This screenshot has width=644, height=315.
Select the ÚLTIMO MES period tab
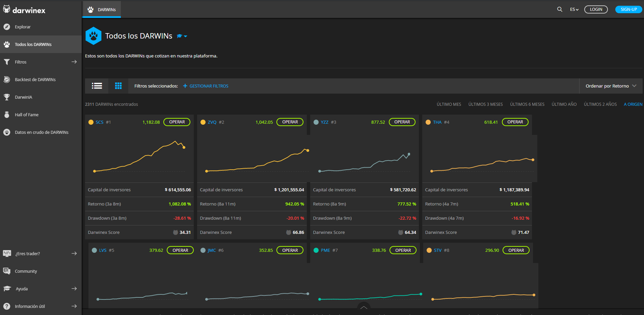449,104
